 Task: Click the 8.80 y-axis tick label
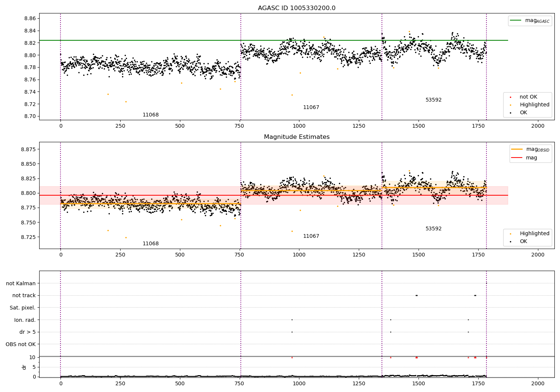(x=30, y=55)
